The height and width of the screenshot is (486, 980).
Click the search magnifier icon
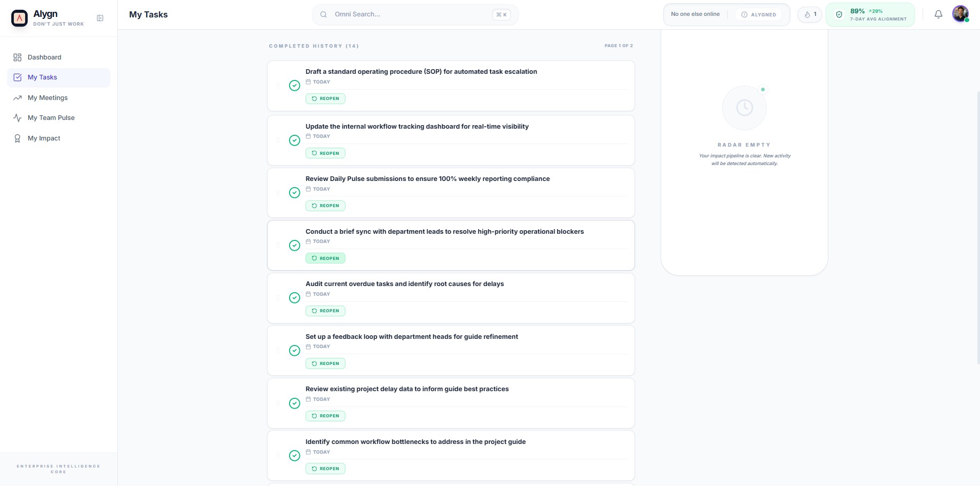click(323, 14)
